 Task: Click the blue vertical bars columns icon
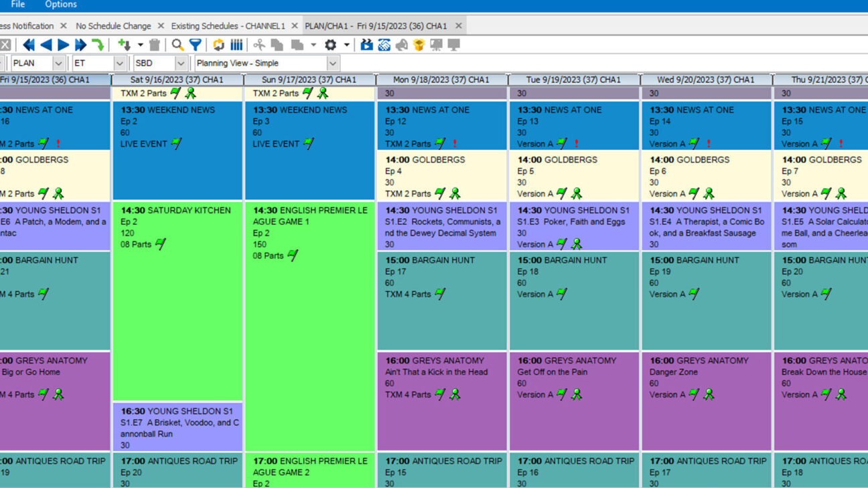tap(236, 45)
